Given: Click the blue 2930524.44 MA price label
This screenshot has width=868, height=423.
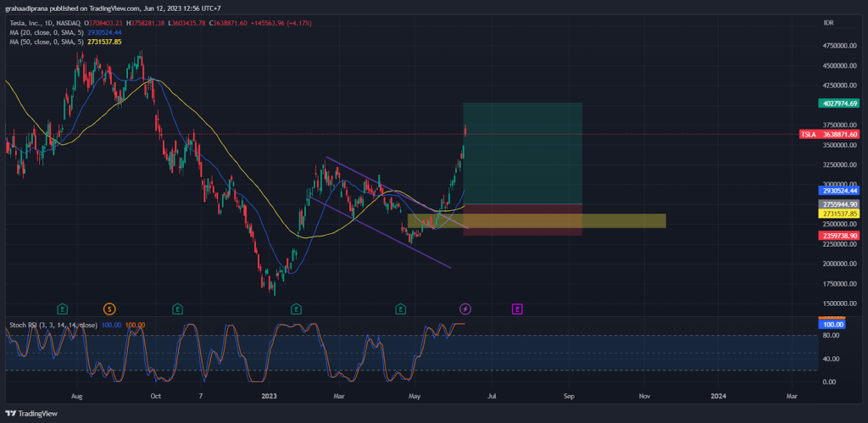Looking at the screenshot, I should pyautogui.click(x=838, y=191).
